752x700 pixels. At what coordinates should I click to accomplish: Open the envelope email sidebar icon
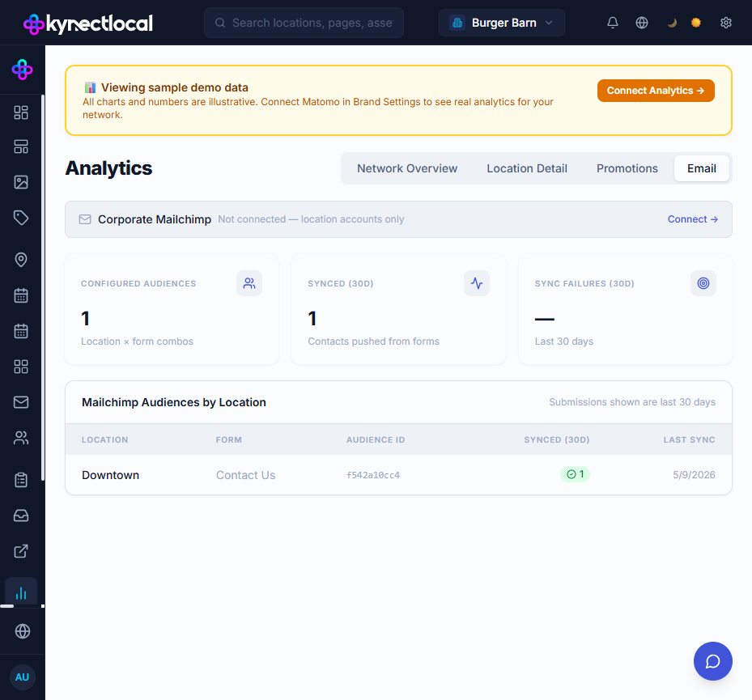click(x=21, y=402)
